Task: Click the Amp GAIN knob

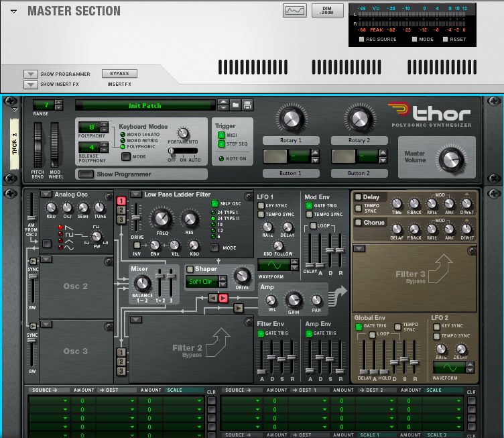Action: click(294, 300)
